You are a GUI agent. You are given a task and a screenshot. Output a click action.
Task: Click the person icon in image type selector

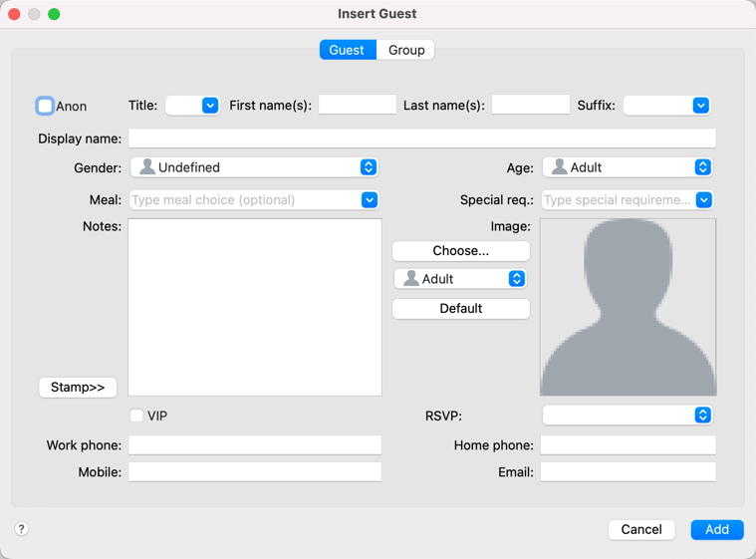pyautogui.click(x=410, y=279)
